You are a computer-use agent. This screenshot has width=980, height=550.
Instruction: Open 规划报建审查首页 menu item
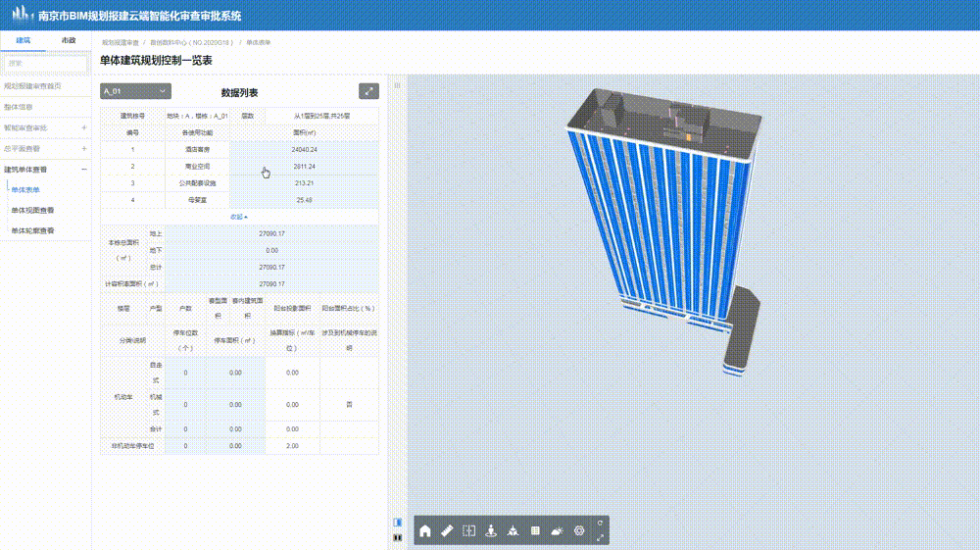pyautogui.click(x=32, y=86)
